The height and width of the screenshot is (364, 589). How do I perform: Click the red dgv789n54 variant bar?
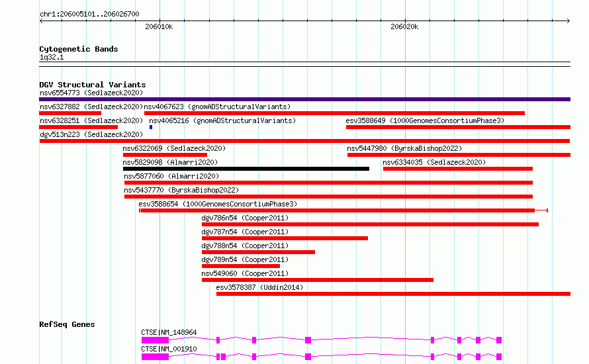pos(241,266)
